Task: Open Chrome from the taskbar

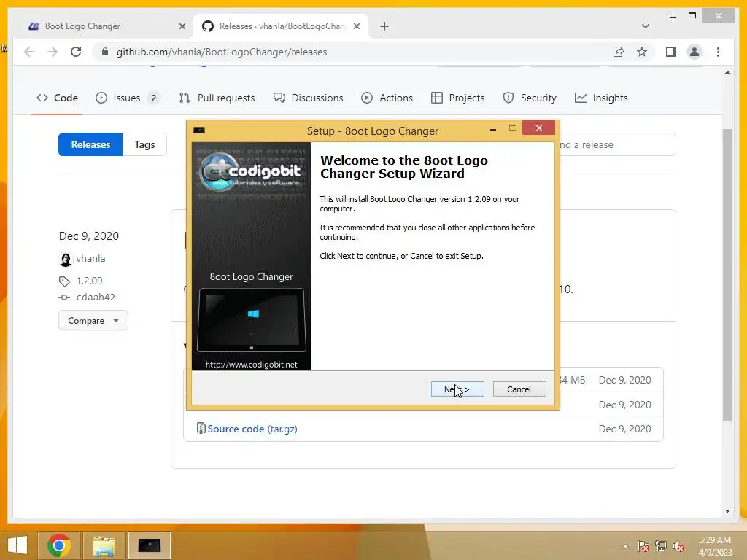Action: click(59, 545)
